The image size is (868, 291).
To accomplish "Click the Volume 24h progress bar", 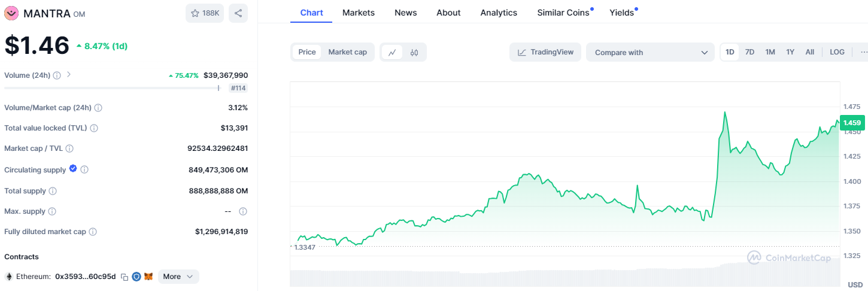I will (x=113, y=88).
